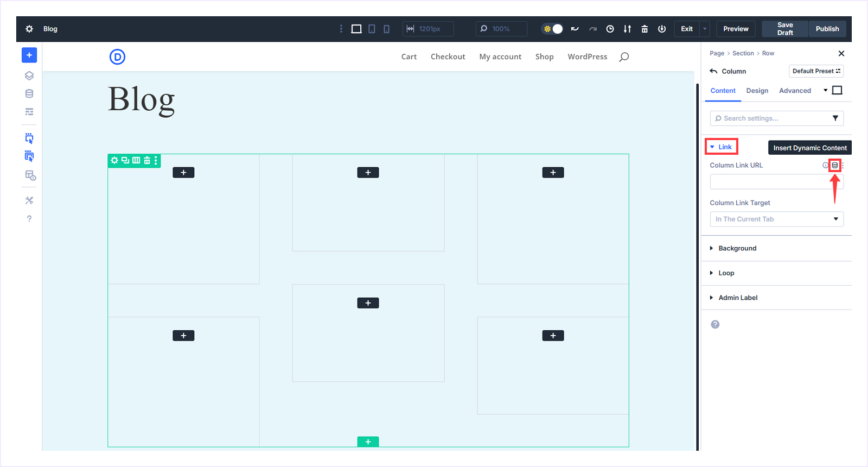Click the green add row plus button

(368, 442)
